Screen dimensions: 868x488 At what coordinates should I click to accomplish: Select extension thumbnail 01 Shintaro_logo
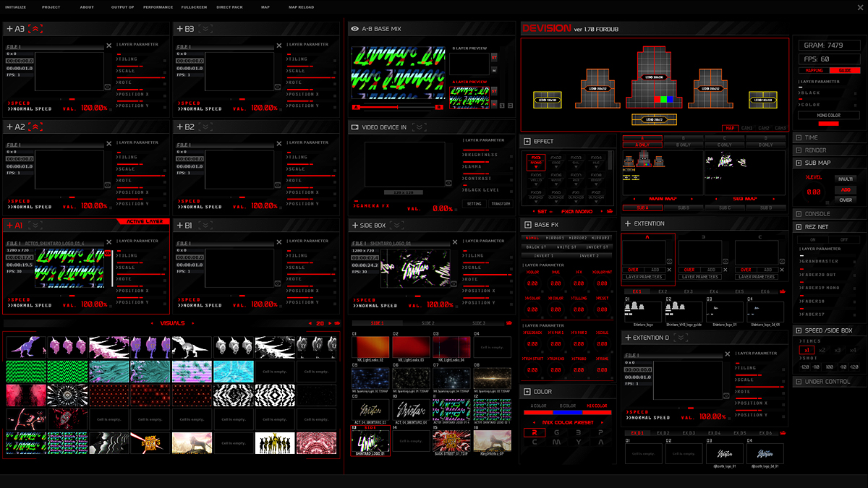[642, 310]
